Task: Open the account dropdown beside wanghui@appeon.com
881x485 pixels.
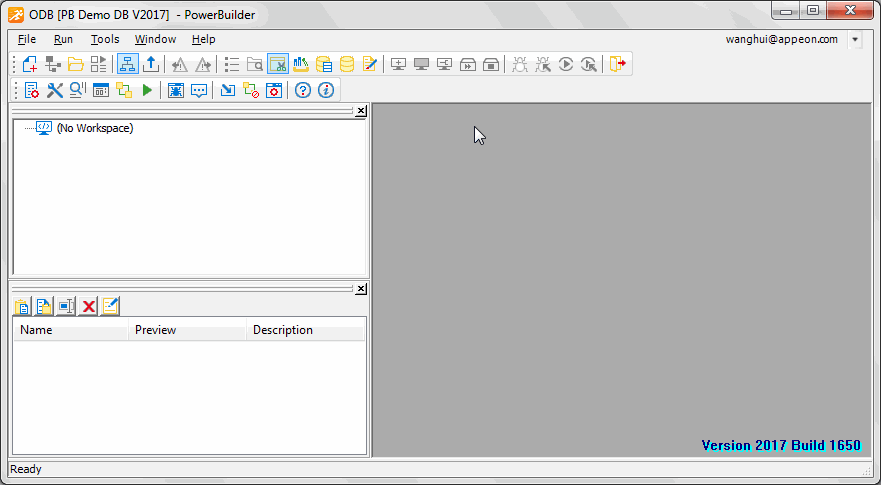Action: click(x=855, y=40)
